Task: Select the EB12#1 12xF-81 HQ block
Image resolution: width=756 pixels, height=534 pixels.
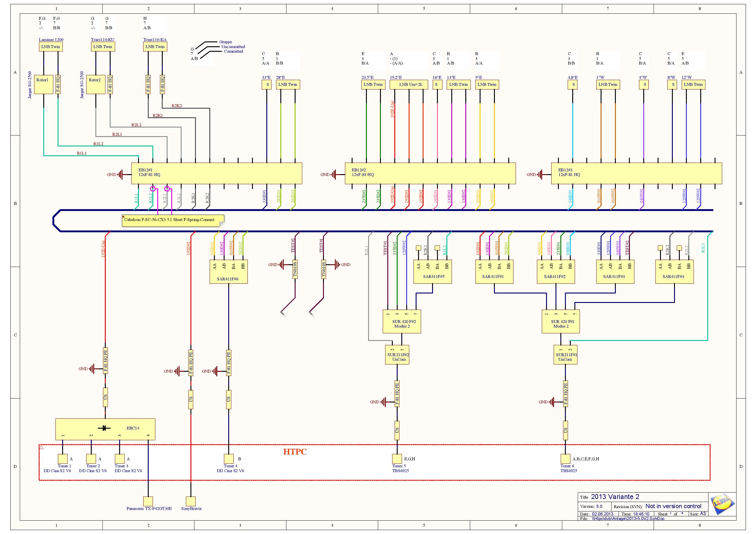Action: pyautogui.click(x=217, y=174)
